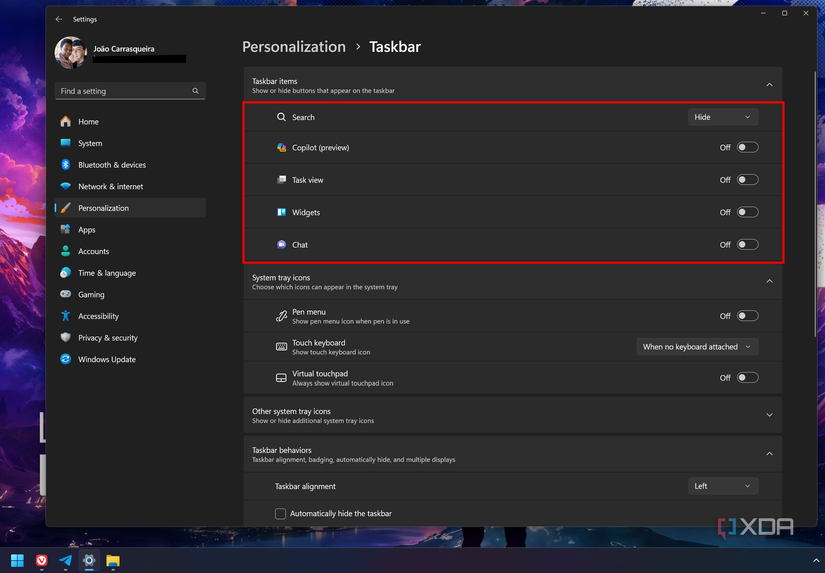Click the Bluetooth icon in sidebar
The width and height of the screenshot is (825, 573).
tap(65, 165)
